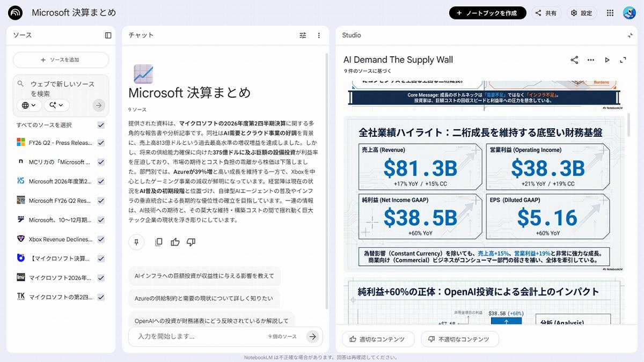This screenshot has height=362, width=644.
Task: Click the ソースを追加 button
Action: click(61, 60)
